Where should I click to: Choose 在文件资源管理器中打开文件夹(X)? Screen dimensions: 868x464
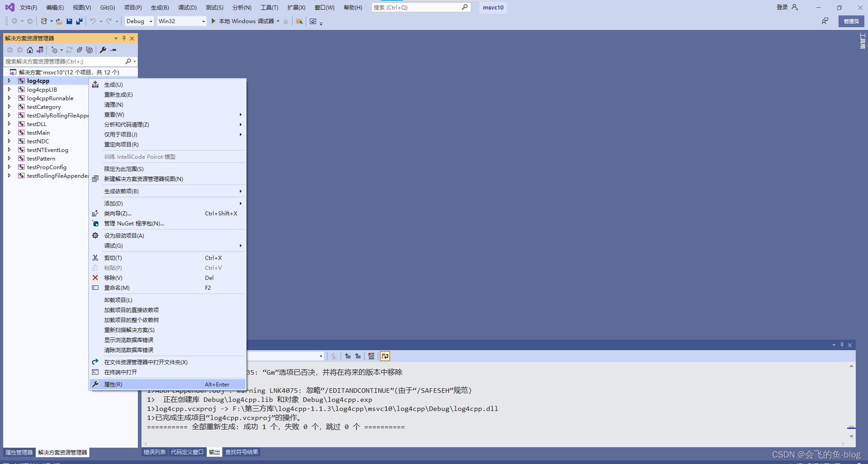coord(167,362)
